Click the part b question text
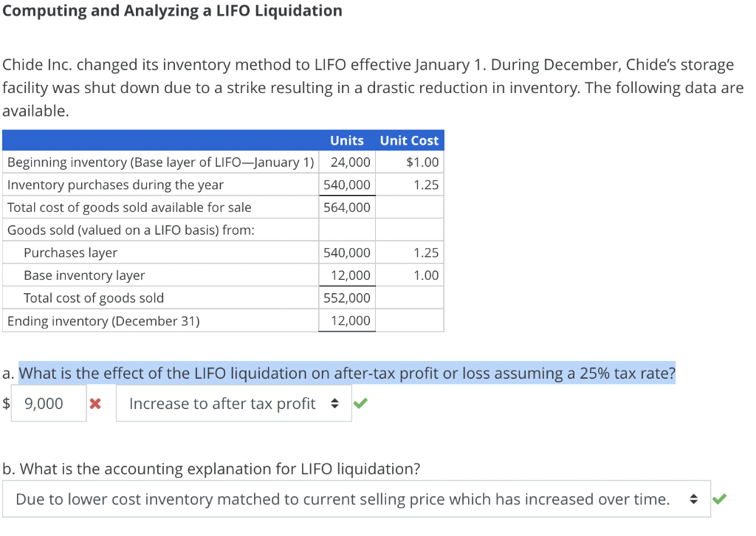 tap(212, 469)
